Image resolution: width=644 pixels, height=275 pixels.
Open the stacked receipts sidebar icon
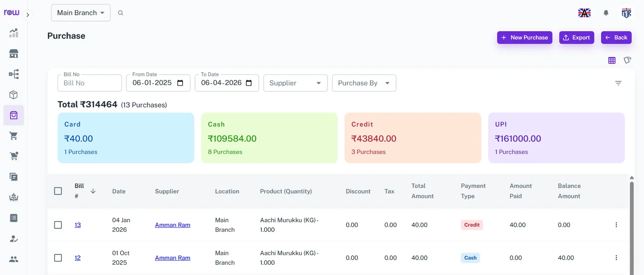pyautogui.click(x=14, y=177)
